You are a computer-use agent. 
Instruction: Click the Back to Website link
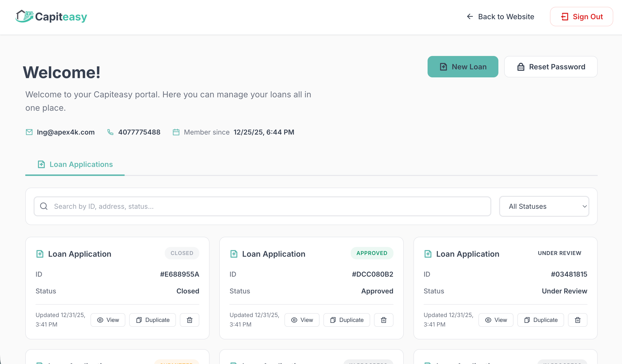click(506, 17)
